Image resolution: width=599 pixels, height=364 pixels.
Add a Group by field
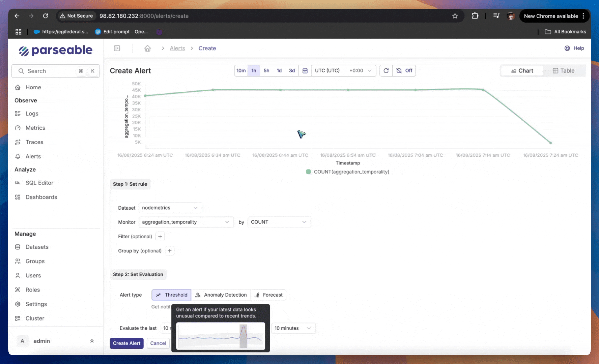point(170,251)
